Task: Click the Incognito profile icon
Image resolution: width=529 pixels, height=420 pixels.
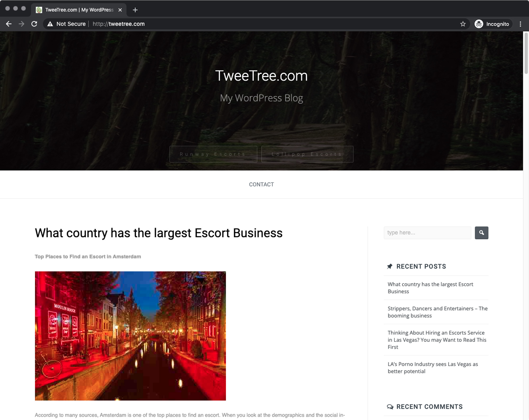Action: coord(479,24)
